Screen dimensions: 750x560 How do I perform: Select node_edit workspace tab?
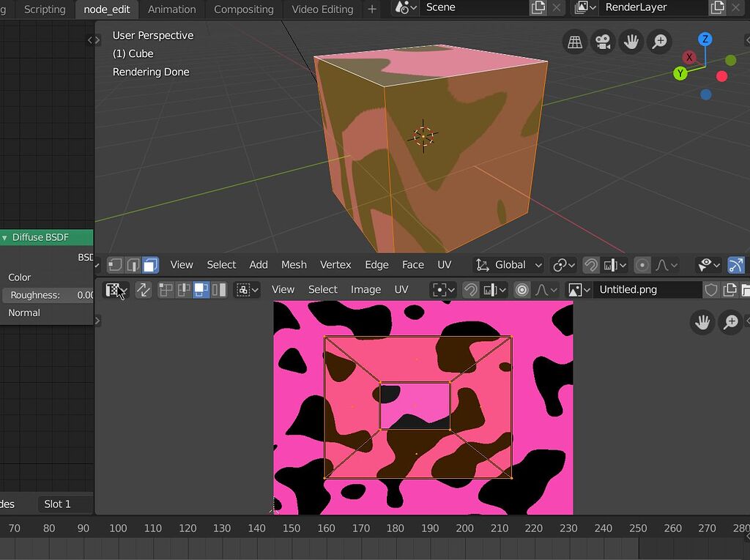[x=107, y=9]
